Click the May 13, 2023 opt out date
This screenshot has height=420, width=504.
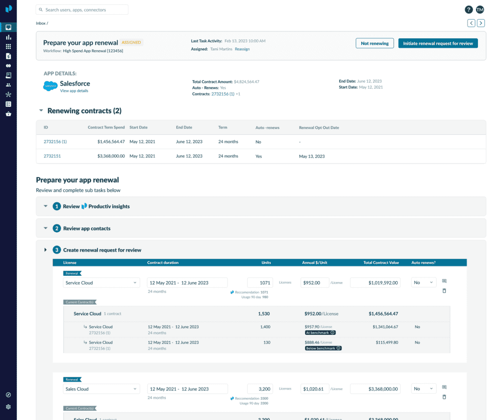coord(312,156)
